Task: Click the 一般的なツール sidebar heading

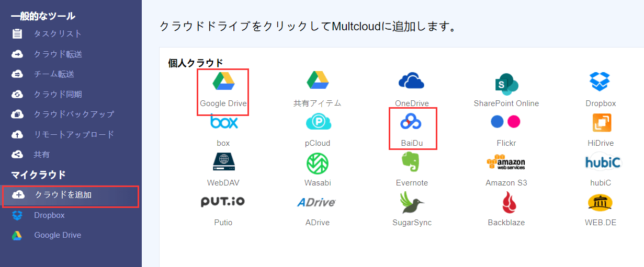Action: [43, 16]
